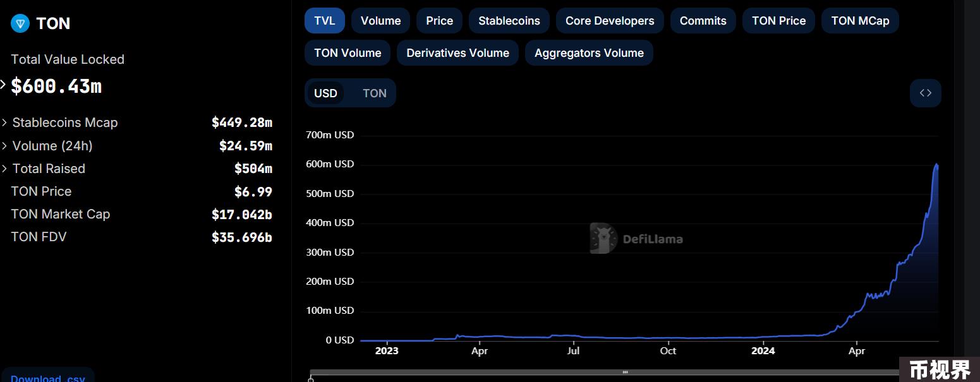Switch chart denomination to TON
This screenshot has height=382, width=980.
click(375, 93)
